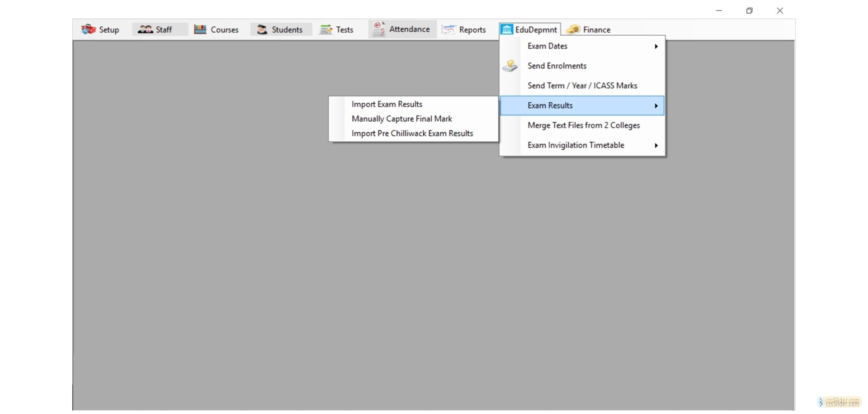868x414 pixels.
Task: Restore down the application window
Action: coord(749,11)
